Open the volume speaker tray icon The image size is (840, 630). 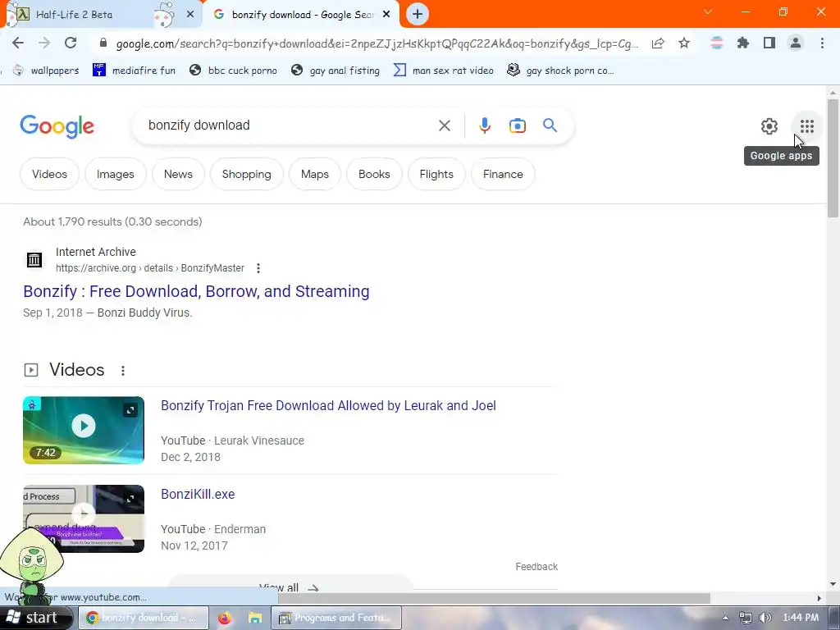[x=765, y=619]
